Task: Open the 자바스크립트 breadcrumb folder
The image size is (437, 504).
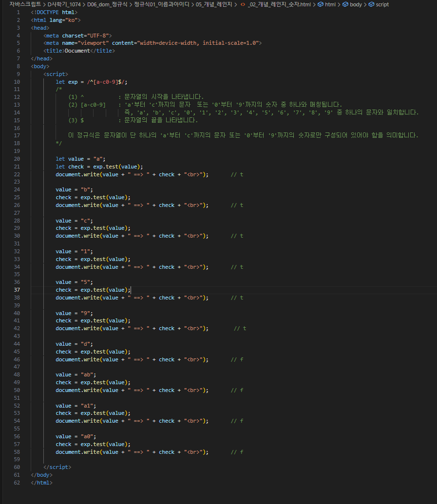Action: point(25,4)
